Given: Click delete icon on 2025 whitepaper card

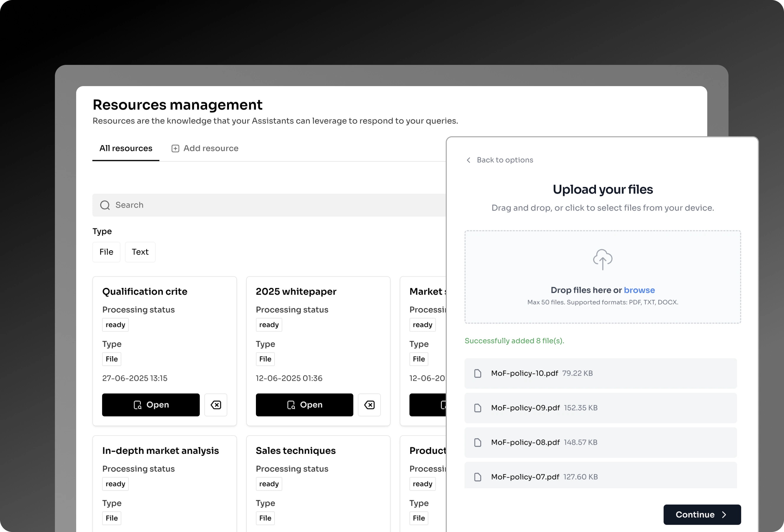Looking at the screenshot, I should click(369, 405).
